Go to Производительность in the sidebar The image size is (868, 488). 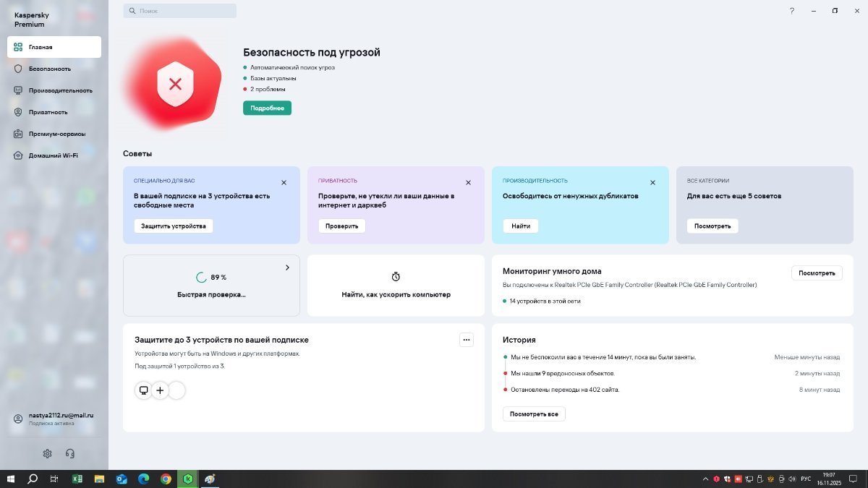pos(54,90)
